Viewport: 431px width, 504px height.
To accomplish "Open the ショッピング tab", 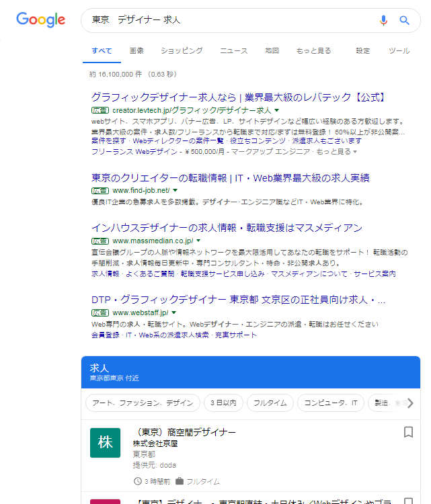I will 182,51.
